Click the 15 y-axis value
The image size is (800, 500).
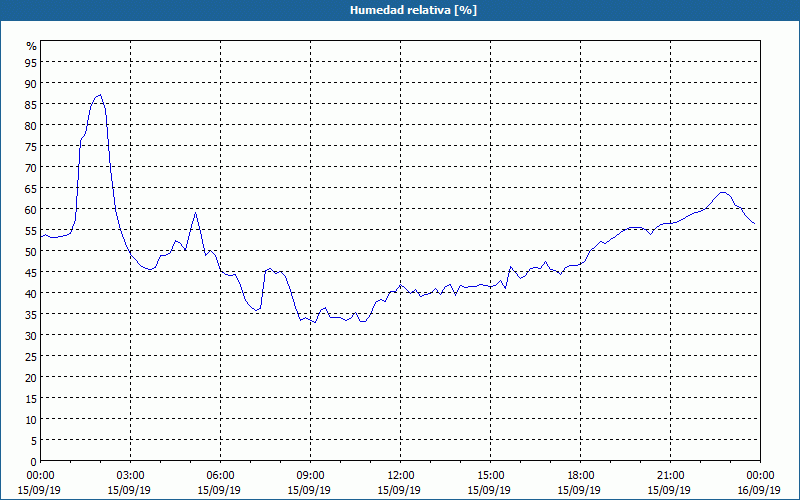[x=31, y=398]
